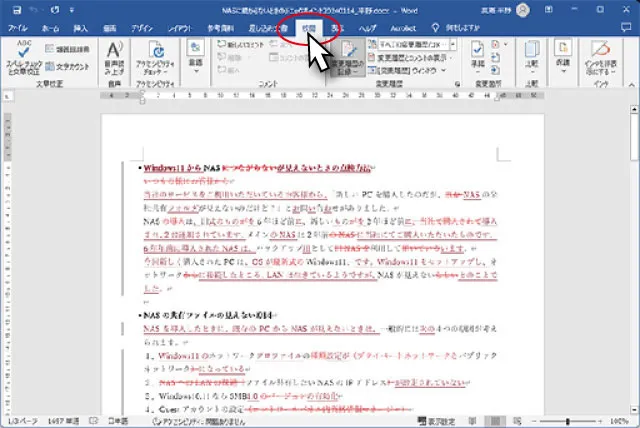Switch to the Acrobat tab
The image size is (640, 428).
[403, 28]
